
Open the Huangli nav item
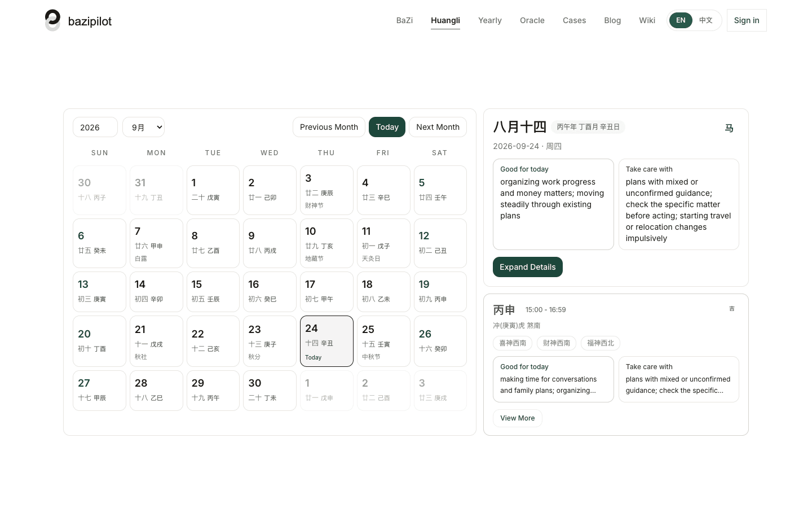(x=445, y=20)
